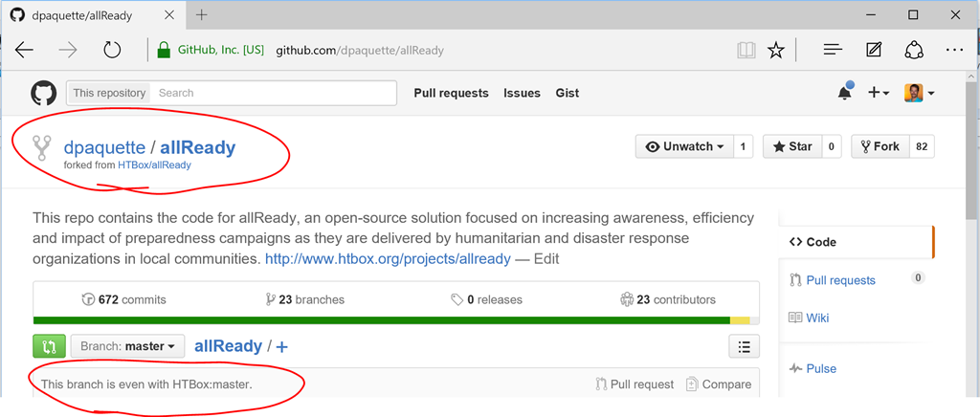
Task: Open allReady repository title link
Action: pos(198,148)
